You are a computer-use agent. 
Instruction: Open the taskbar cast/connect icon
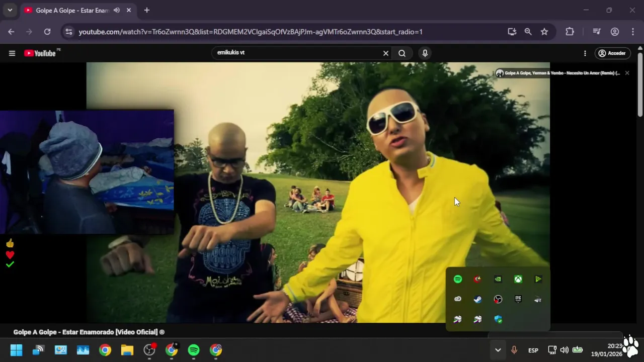pos(39,350)
